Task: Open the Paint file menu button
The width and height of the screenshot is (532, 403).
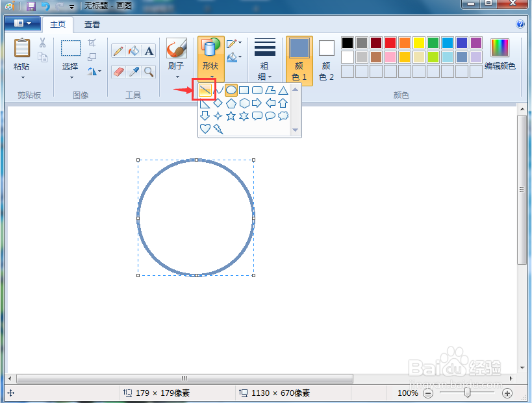Action: click(x=23, y=23)
